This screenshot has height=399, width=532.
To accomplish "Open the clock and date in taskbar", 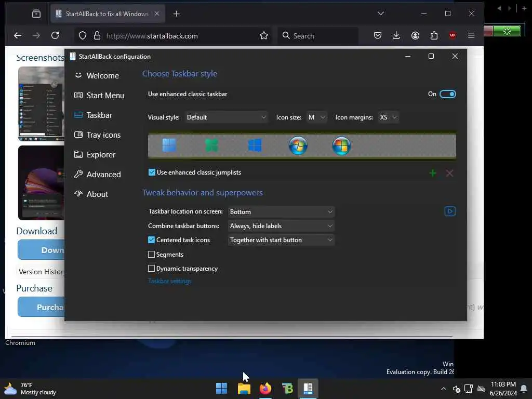I will [x=503, y=389].
